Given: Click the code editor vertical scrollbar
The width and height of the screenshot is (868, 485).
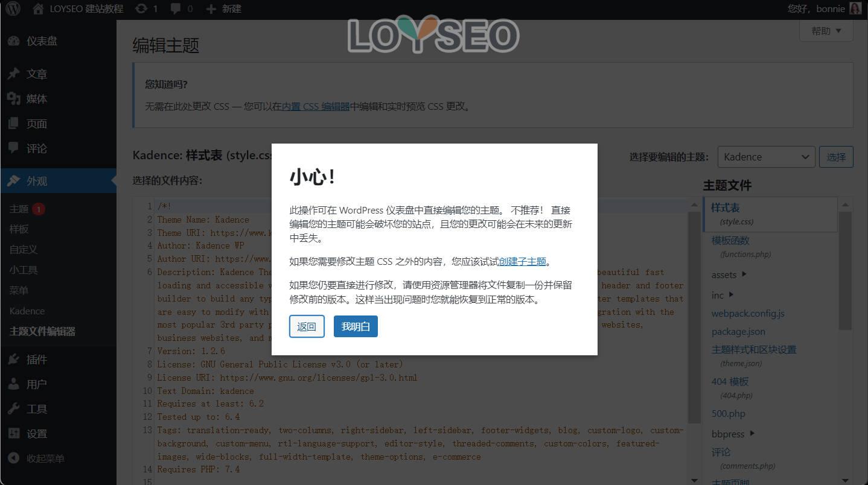Looking at the screenshot, I should point(694,317).
